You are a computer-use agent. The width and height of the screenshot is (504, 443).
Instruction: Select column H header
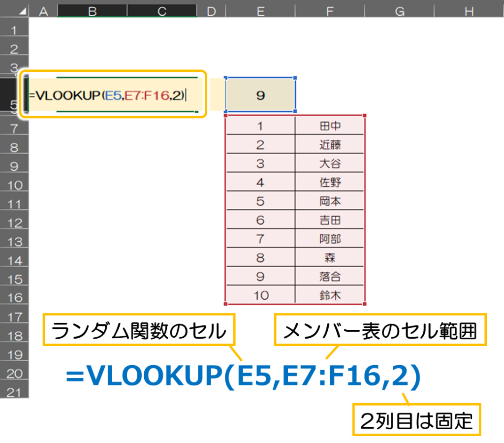point(469,11)
